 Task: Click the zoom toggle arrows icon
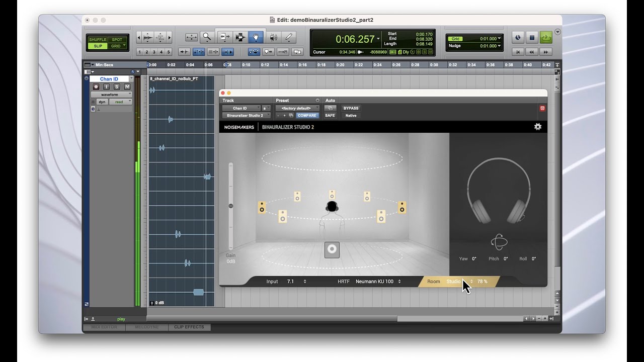click(191, 37)
